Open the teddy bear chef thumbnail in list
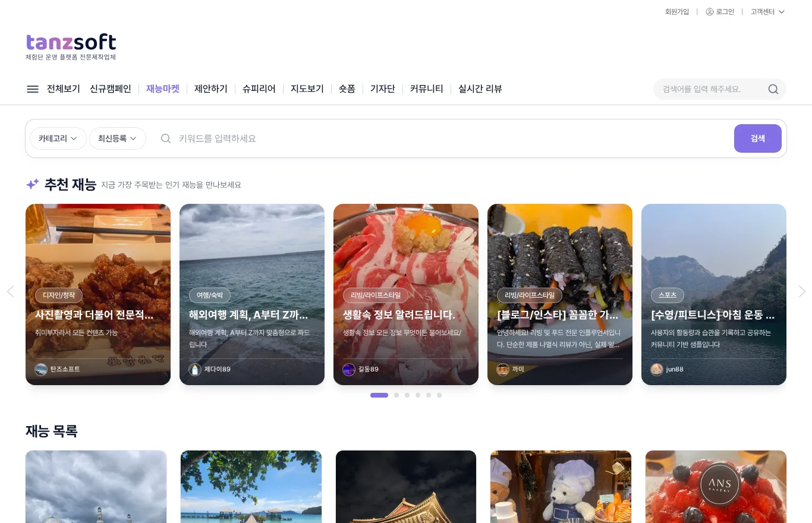Viewport: 812px width, 523px height. click(x=561, y=487)
